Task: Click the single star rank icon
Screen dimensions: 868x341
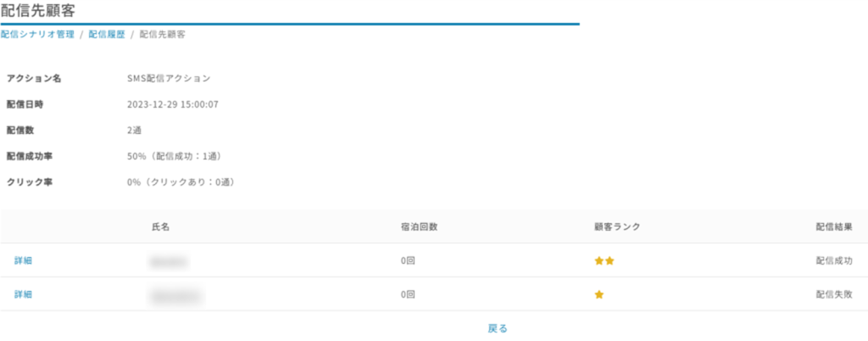Action: click(599, 294)
